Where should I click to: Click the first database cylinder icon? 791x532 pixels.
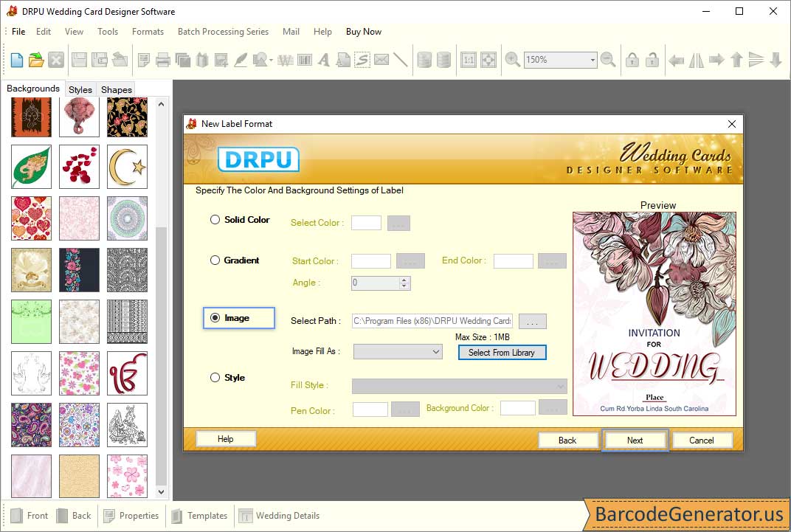pos(424,60)
